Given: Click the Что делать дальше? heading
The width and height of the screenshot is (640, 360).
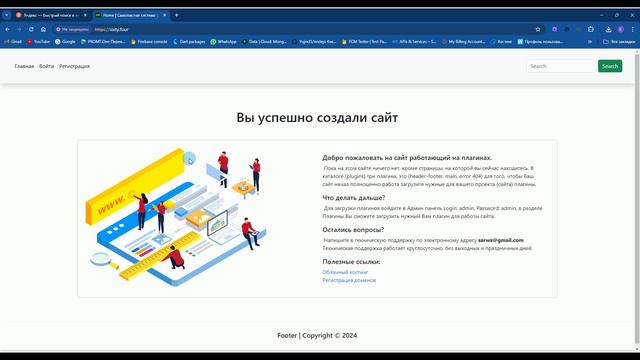Looking at the screenshot, I should click(353, 198).
